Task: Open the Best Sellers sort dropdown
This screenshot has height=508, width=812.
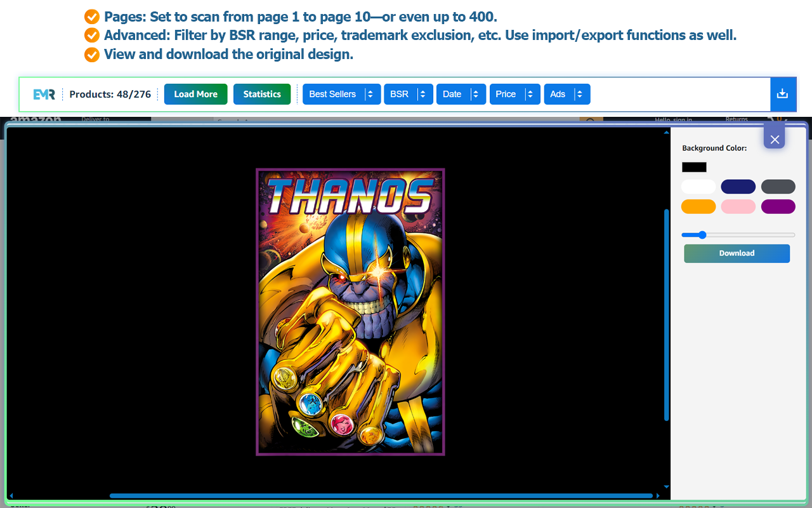Action: (342, 94)
